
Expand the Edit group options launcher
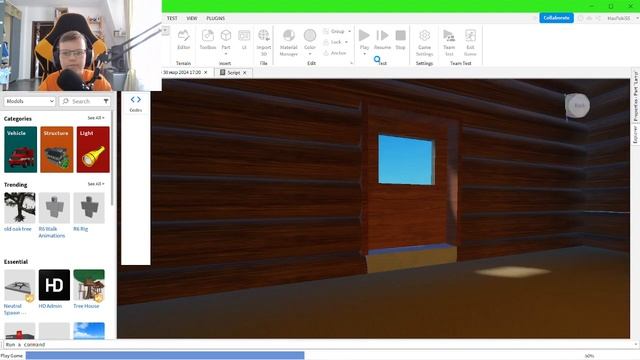tap(351, 63)
